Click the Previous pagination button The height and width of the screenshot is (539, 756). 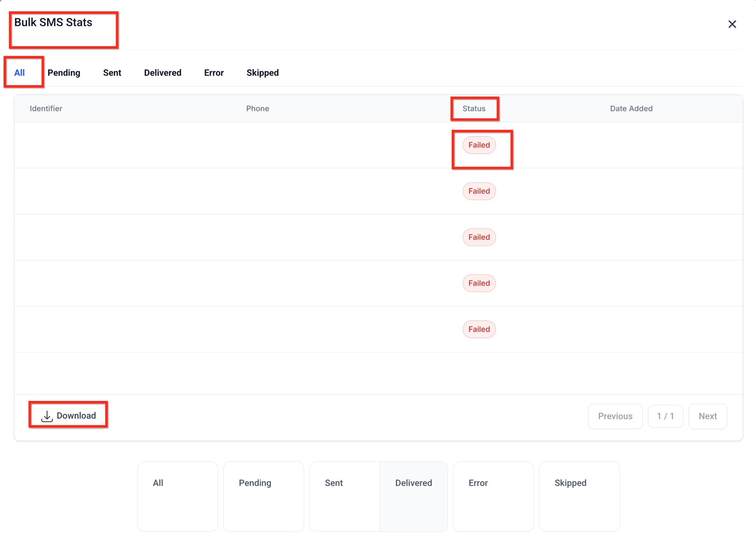point(615,416)
